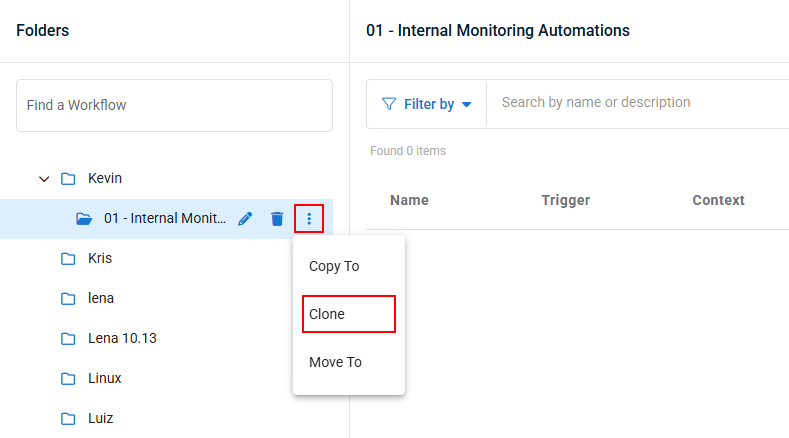Click the funnel filter icon

tap(388, 104)
